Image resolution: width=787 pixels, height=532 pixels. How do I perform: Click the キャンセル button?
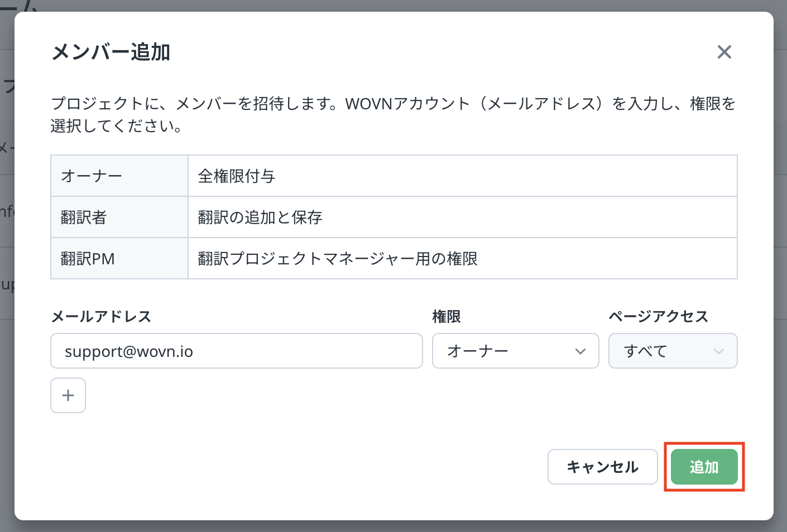pyautogui.click(x=603, y=467)
